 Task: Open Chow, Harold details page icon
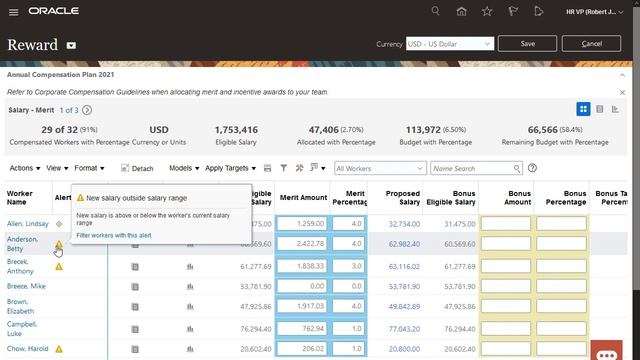point(135,349)
